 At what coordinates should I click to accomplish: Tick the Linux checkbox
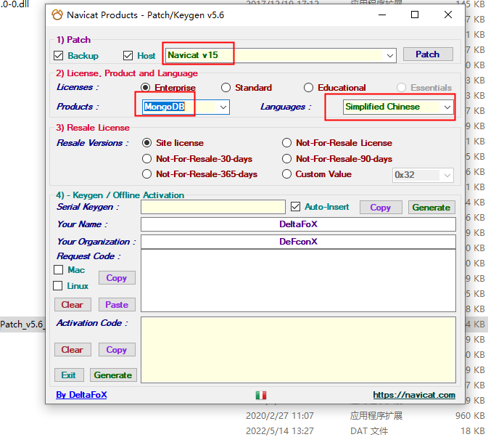pos(59,286)
